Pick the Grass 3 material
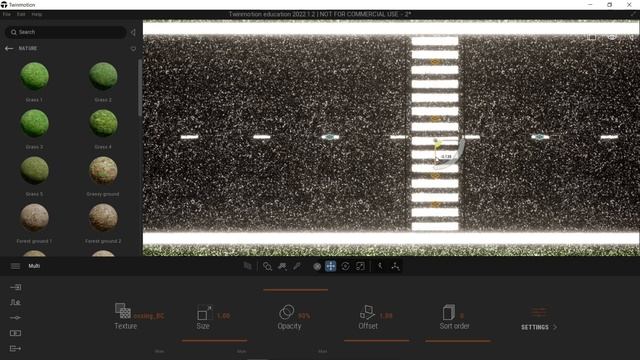 coord(34,123)
